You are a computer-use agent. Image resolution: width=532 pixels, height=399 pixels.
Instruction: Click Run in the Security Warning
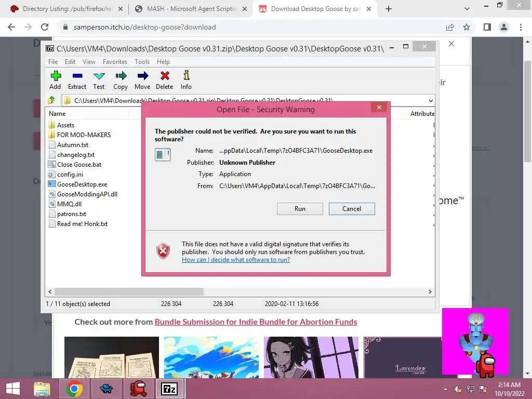pyautogui.click(x=300, y=209)
